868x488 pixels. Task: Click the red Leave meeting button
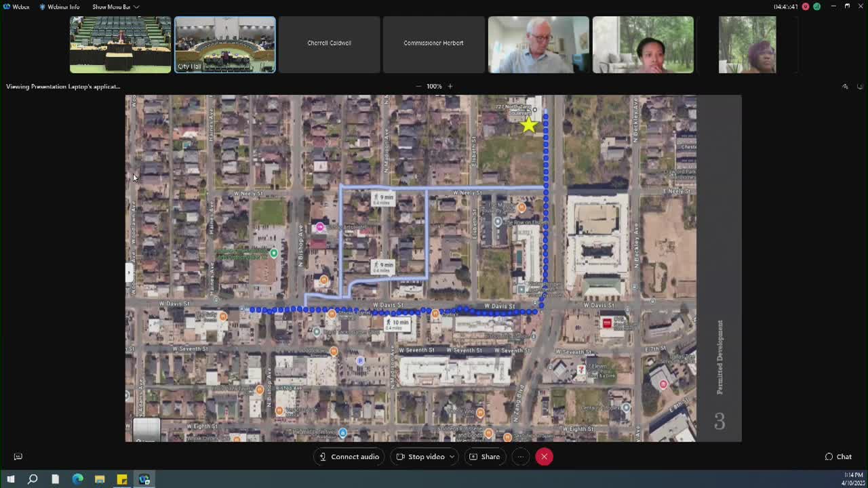point(544,457)
